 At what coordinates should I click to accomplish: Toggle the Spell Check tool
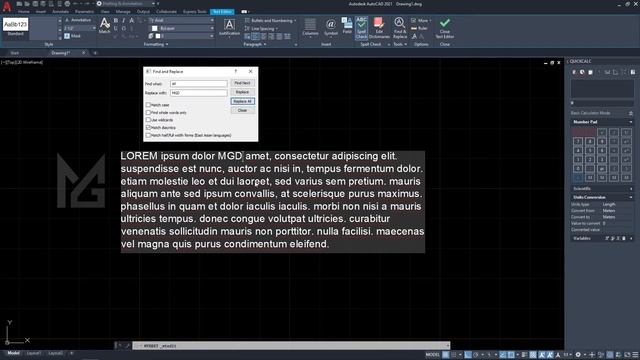(x=361, y=28)
